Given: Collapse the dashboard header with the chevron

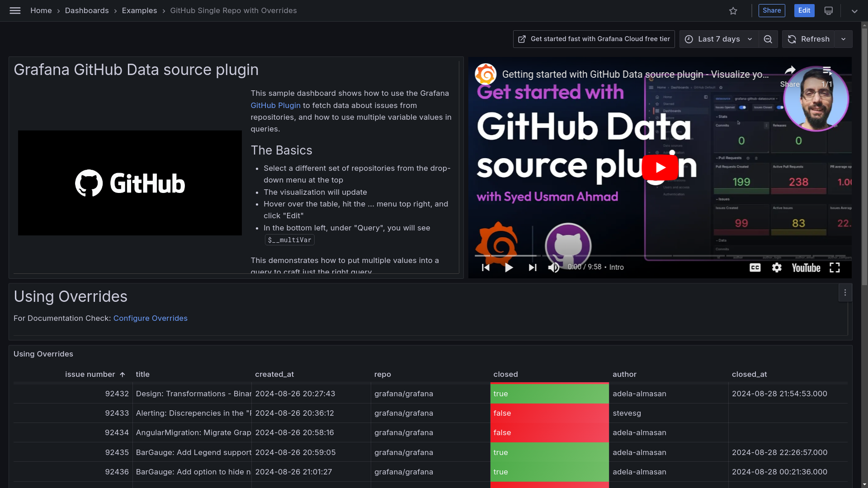Looking at the screenshot, I should (x=854, y=10).
